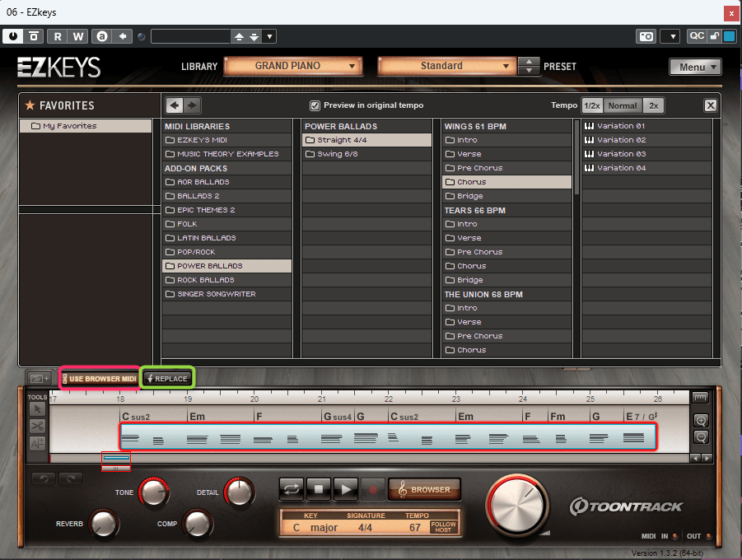
Task: Open the QC quick controls button
Action: click(x=697, y=36)
